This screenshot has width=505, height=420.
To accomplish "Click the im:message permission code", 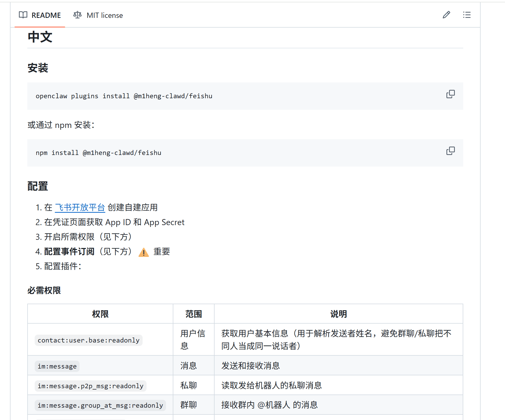I will (57, 366).
